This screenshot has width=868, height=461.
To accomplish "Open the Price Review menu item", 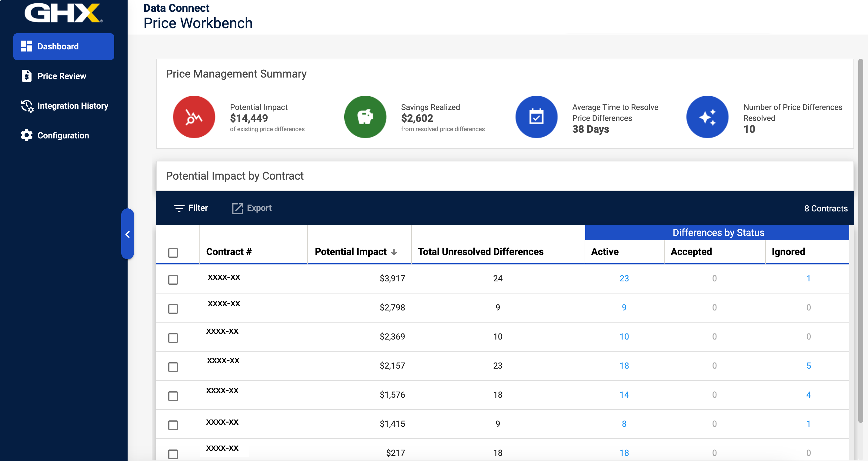I will click(62, 76).
